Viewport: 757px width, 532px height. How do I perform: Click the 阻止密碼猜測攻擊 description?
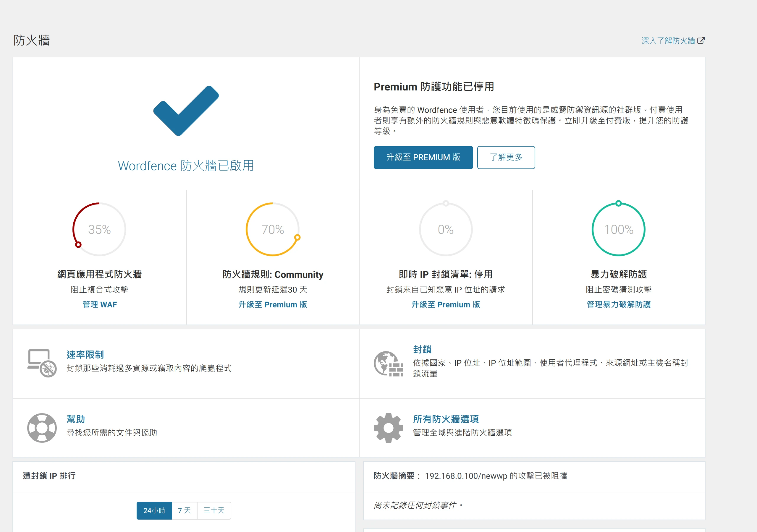pyautogui.click(x=619, y=289)
